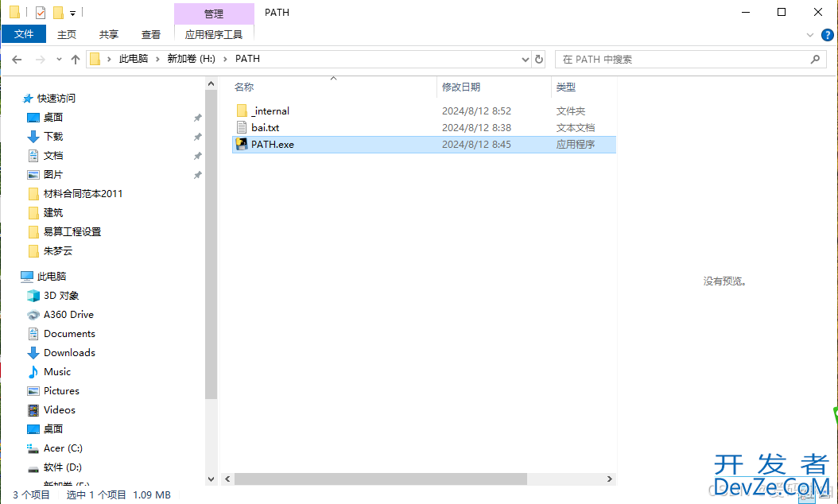Click PATH breadcrumb in the address bar
This screenshot has height=504, width=838.
coord(247,59)
